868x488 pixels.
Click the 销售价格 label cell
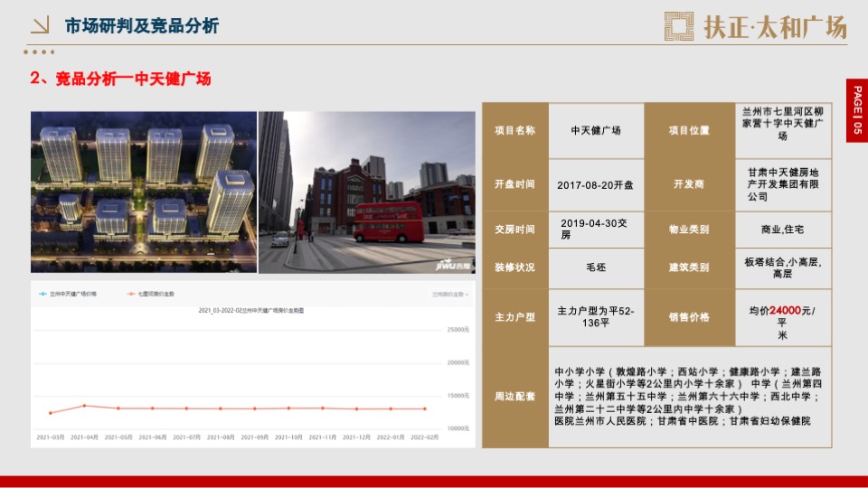click(689, 317)
